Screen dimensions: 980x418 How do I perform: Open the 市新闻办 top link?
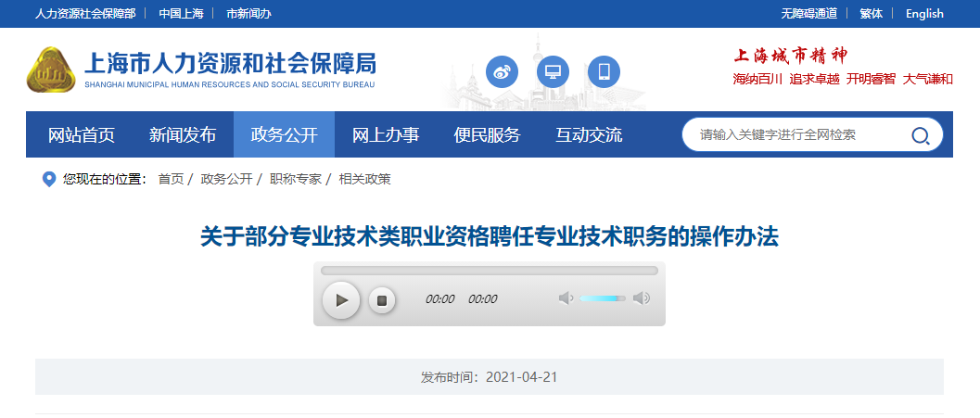click(248, 14)
